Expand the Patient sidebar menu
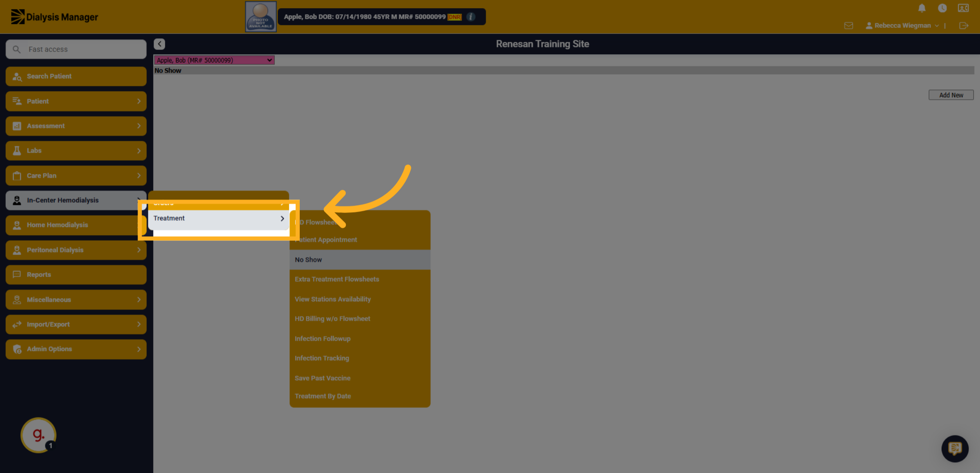980x473 pixels. pyautogui.click(x=76, y=101)
